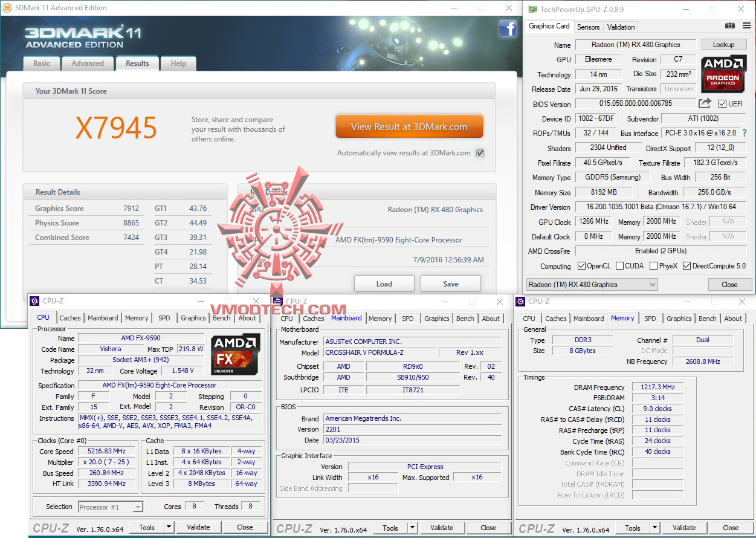This screenshot has width=756, height=538.
Task: Click the Bus Interface question mark in GPU-Z
Action: 746,133
